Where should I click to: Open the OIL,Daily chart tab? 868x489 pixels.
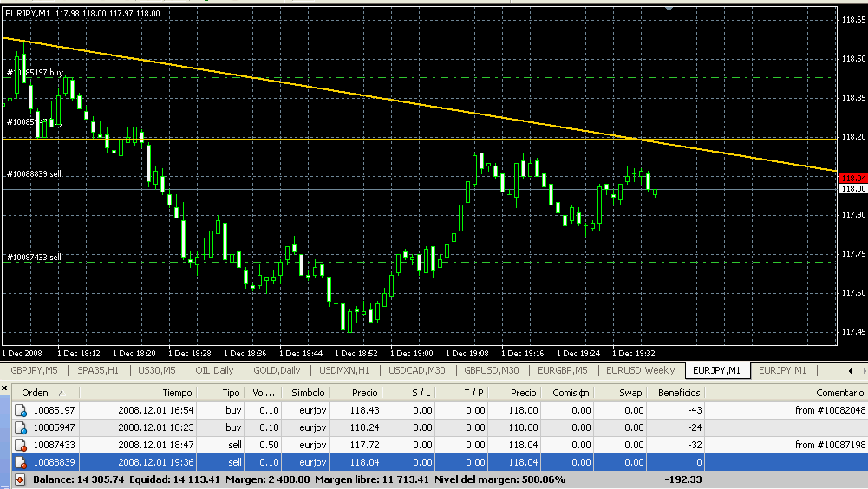point(214,370)
